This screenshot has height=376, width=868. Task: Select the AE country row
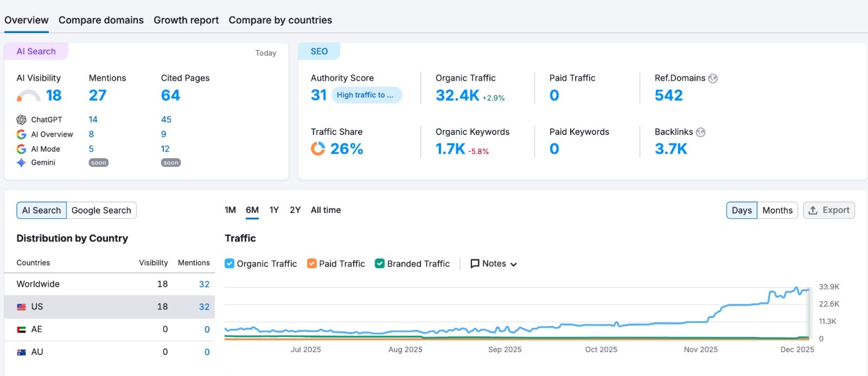[110, 329]
